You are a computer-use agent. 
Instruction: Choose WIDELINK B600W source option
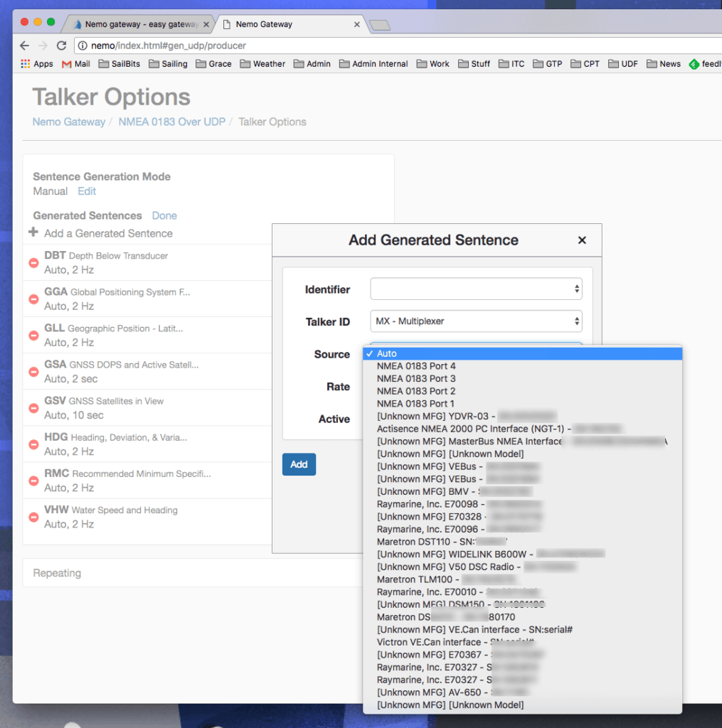tap(523, 554)
